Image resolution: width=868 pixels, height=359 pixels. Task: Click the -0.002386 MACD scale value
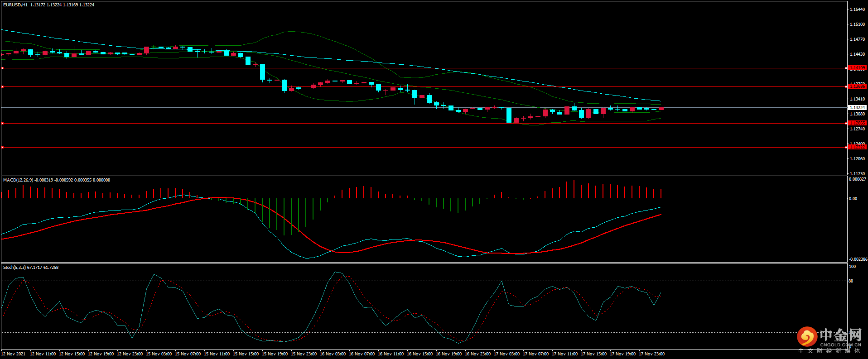click(x=858, y=259)
